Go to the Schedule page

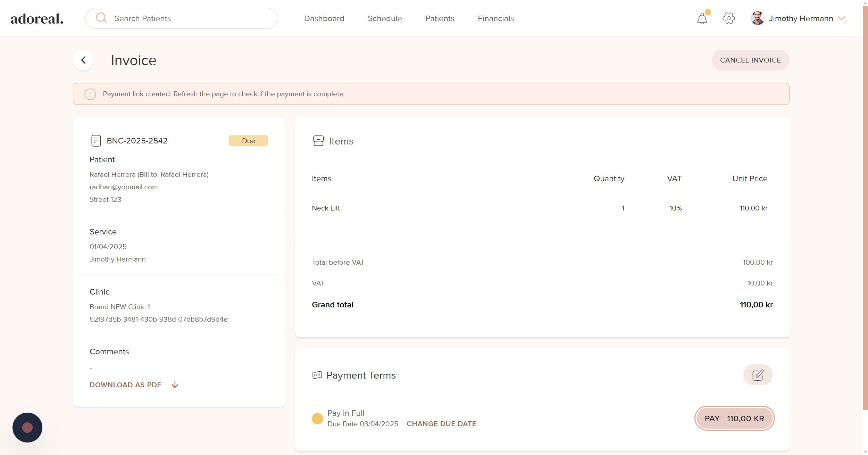(384, 18)
